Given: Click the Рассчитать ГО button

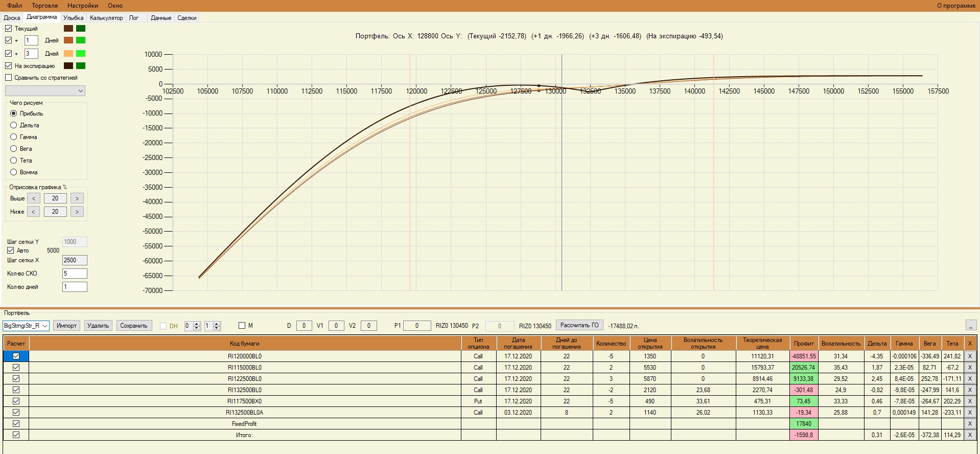Looking at the screenshot, I should [x=579, y=325].
